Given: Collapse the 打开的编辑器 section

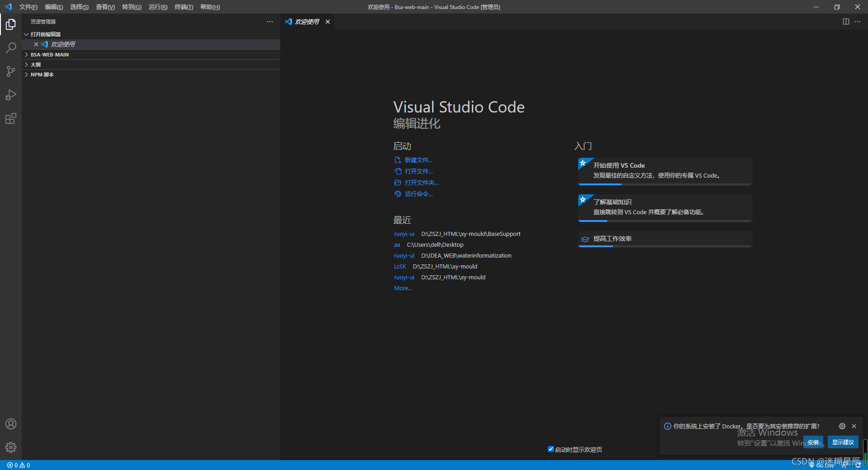Looking at the screenshot, I should (x=151, y=34).
